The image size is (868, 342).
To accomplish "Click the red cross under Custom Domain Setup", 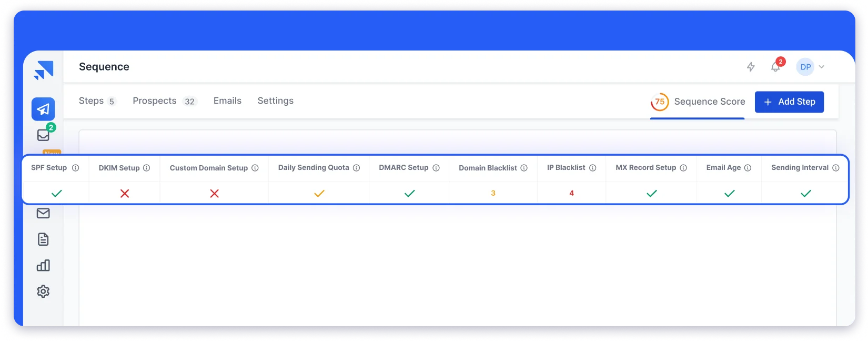I will tap(215, 194).
